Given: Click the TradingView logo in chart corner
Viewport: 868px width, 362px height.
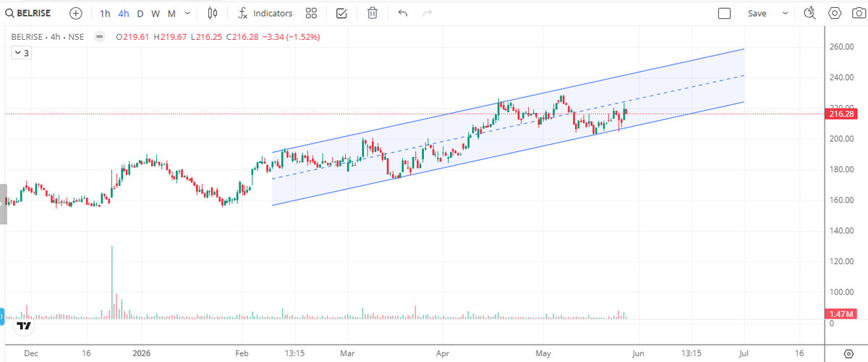Looking at the screenshot, I should pos(25,326).
